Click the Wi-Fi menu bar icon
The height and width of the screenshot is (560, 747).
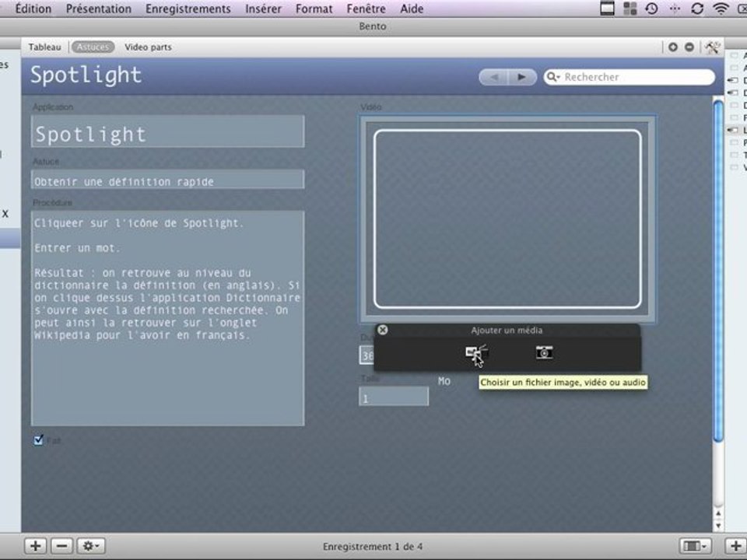(x=721, y=9)
